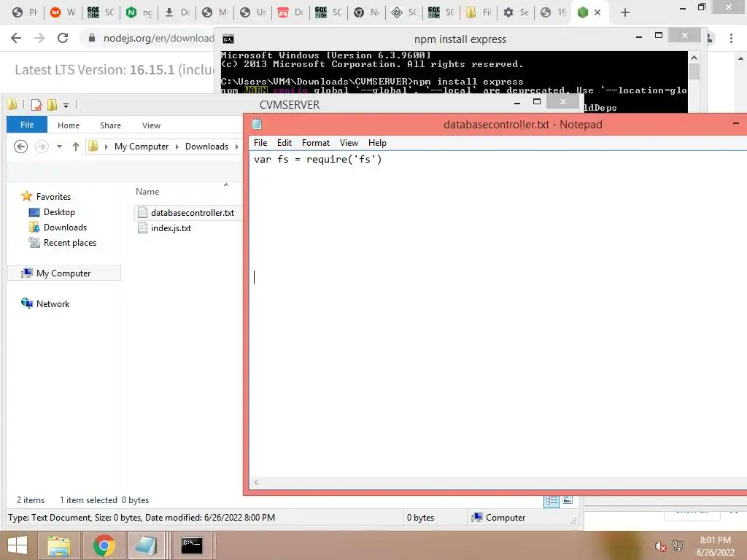The height and width of the screenshot is (560, 747).
Task: Switch Explorer to large icons view
Action: click(x=568, y=500)
